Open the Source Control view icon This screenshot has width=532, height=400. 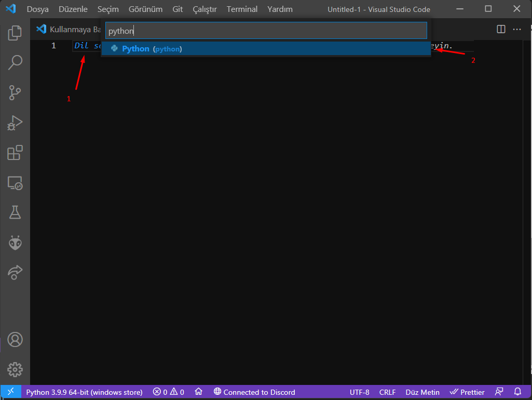click(15, 92)
